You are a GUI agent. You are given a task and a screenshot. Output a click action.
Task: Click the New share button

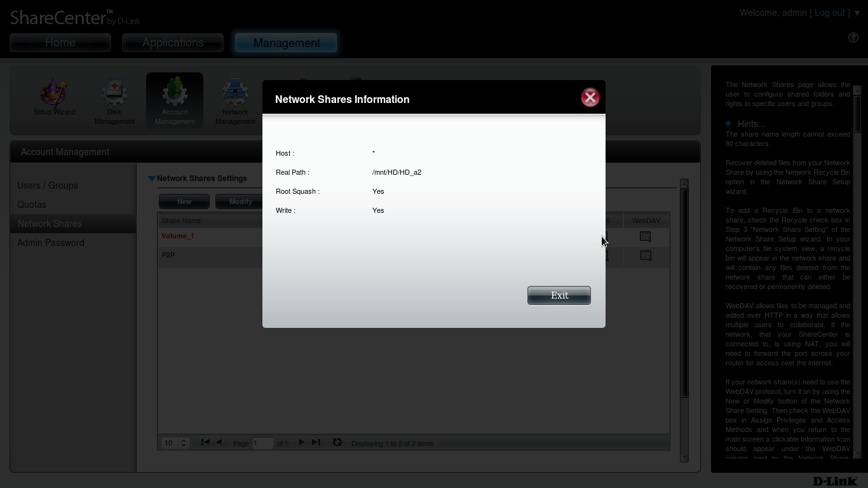(184, 201)
